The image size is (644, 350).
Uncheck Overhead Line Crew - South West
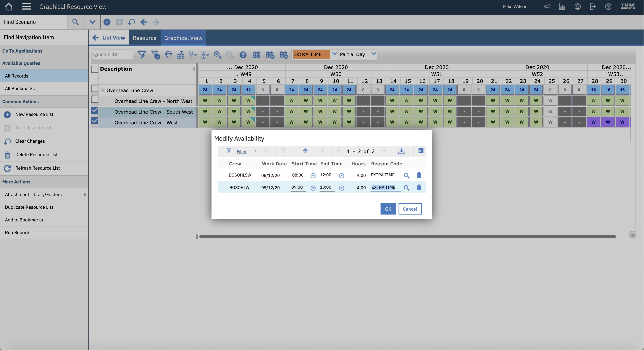[x=94, y=110]
